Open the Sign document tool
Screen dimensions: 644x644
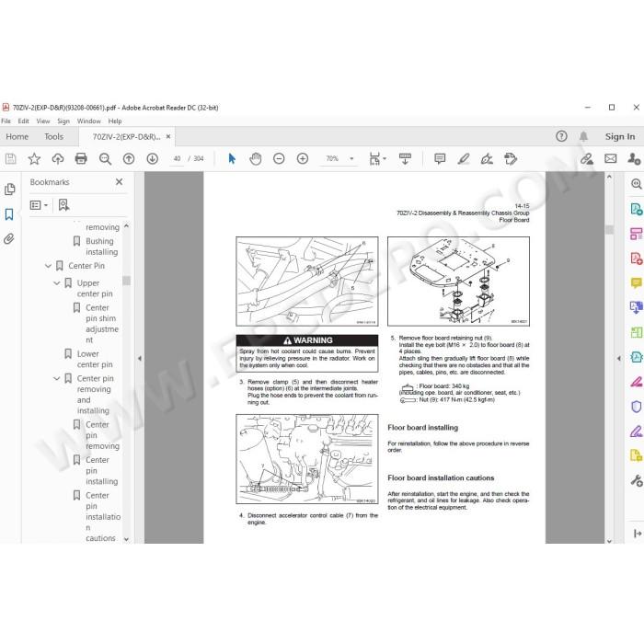tap(487, 158)
